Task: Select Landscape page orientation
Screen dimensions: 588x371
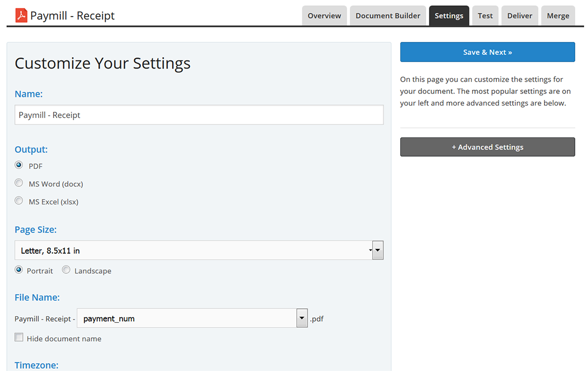Action: tap(66, 270)
